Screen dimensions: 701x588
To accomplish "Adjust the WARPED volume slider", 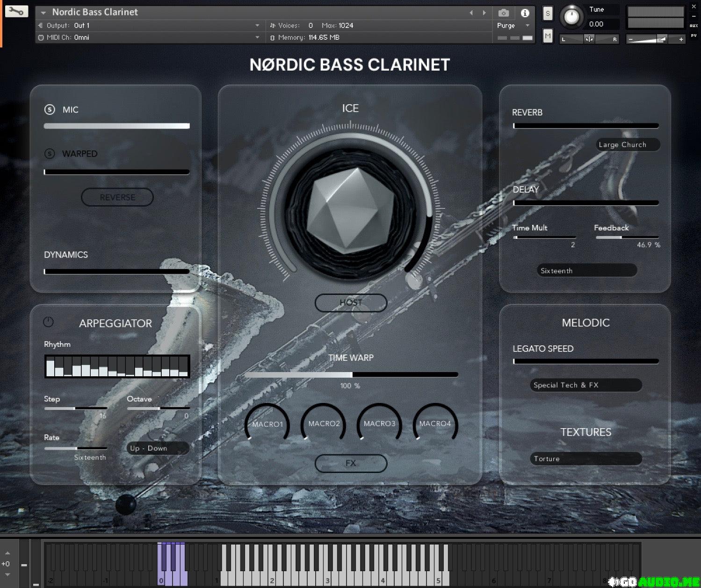I will coord(116,172).
